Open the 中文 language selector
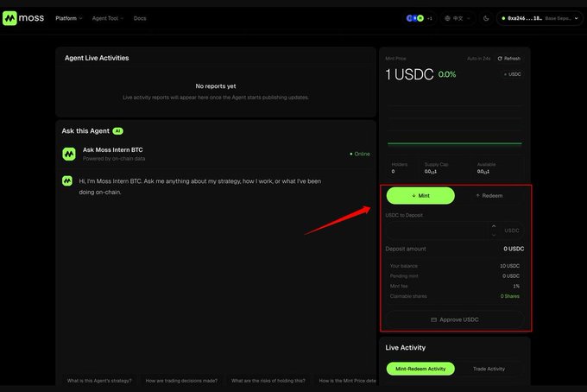This screenshot has width=587, height=392. tap(458, 18)
